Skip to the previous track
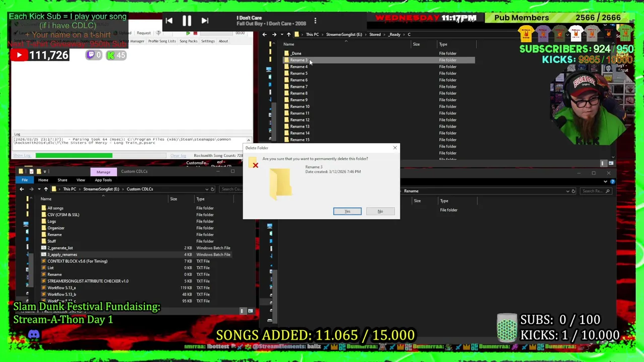This screenshot has height=362, width=644. click(169, 21)
